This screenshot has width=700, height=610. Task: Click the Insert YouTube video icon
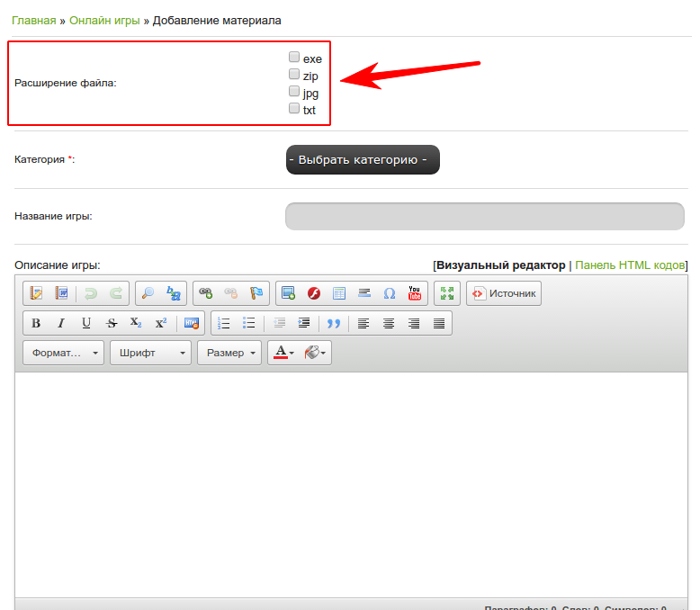414,293
